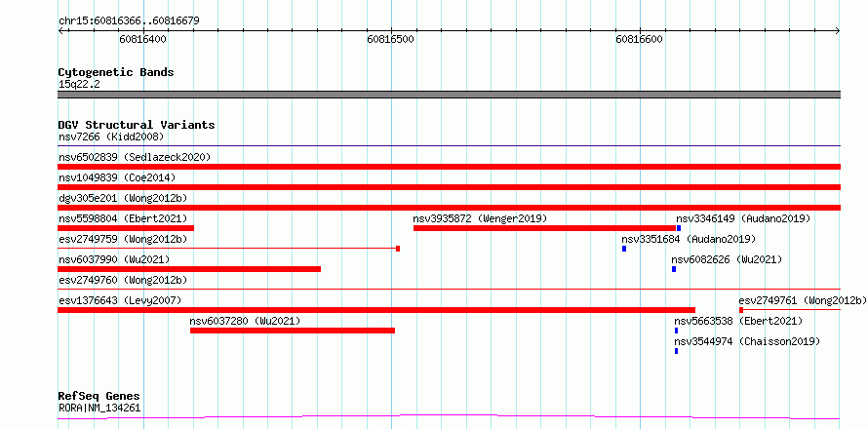Viewport: 868px width, 429px height.
Task: Open the nsv6037990 (Wu2021) variant label
Action: pos(114,259)
